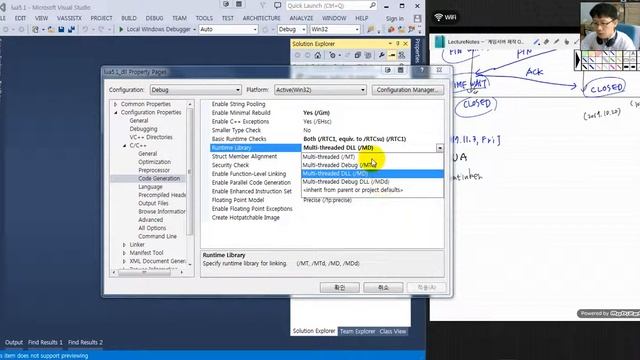
Task: Collapse the C/C++ tree node
Action: coord(124,145)
